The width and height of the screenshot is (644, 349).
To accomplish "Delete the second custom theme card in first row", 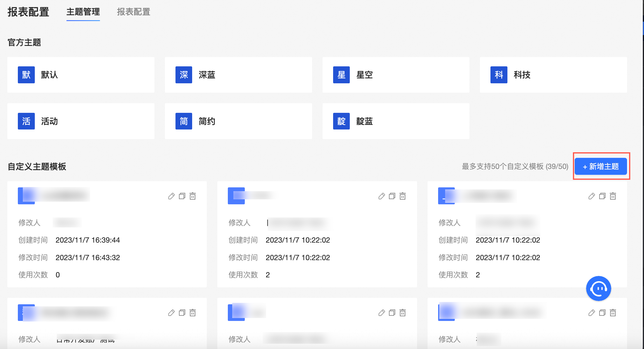I will pos(403,196).
